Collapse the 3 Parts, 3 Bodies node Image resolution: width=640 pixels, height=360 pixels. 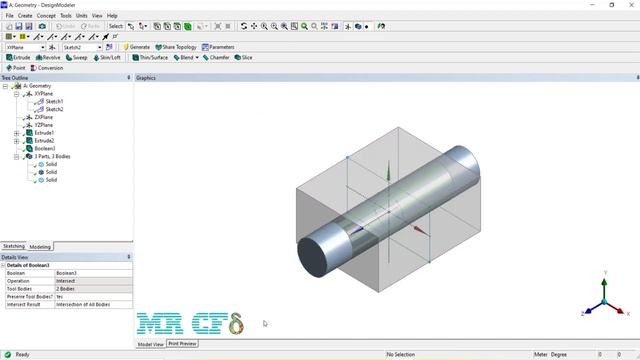17,157
